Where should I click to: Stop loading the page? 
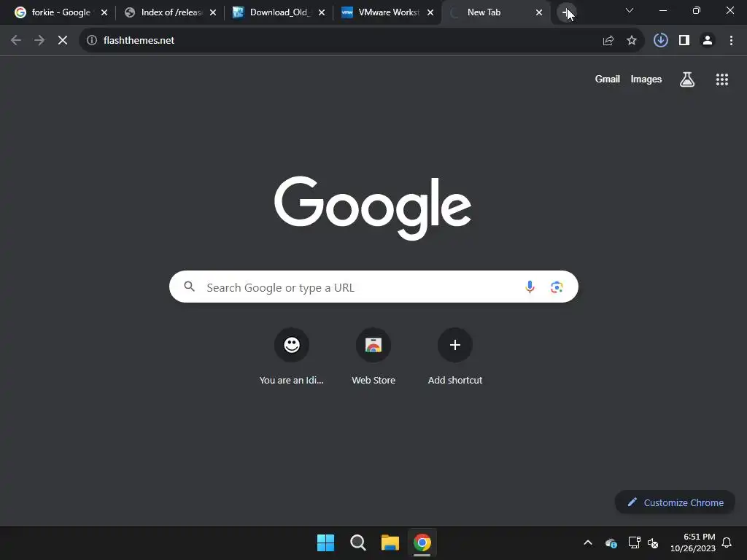[x=63, y=41]
